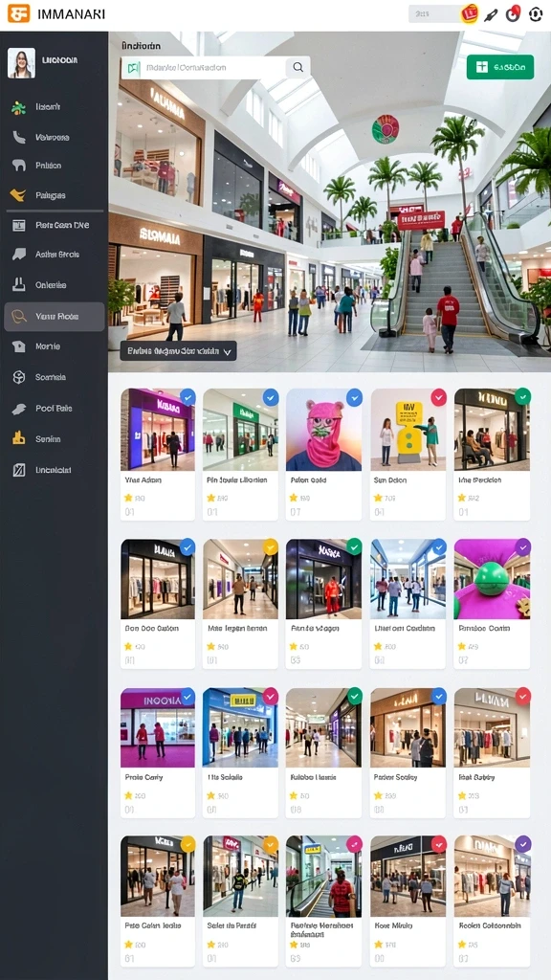
Task: Click the green button with grid icon
Action: point(499,67)
